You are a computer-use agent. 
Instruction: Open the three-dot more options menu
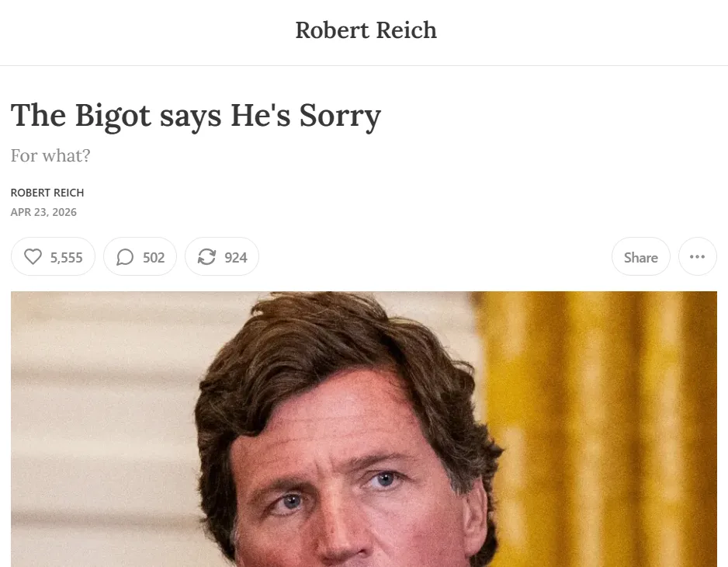point(698,256)
